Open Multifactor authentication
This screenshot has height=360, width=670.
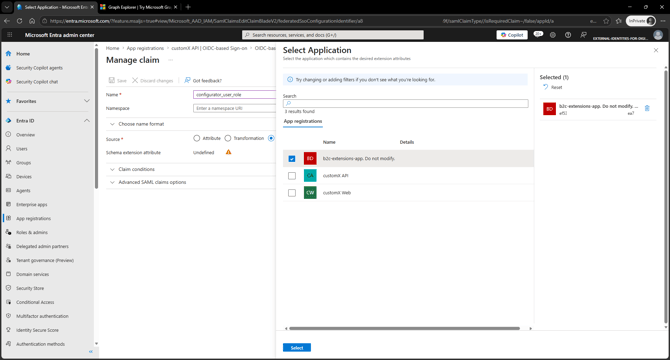click(x=42, y=316)
